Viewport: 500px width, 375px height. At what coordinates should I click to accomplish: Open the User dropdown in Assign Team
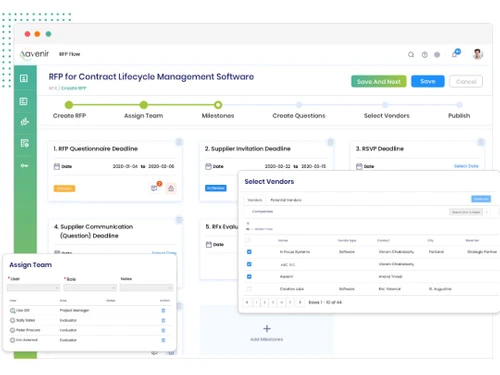click(x=33, y=287)
